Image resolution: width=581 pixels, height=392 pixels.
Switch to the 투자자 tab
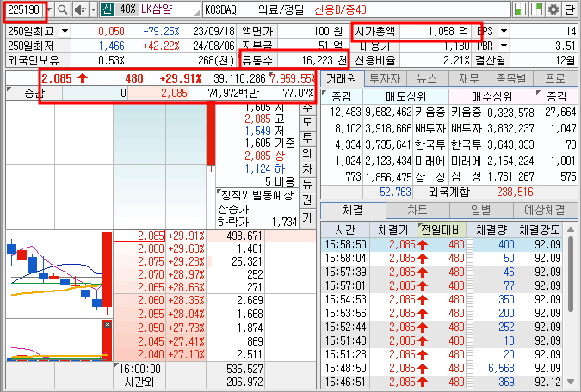coord(385,79)
